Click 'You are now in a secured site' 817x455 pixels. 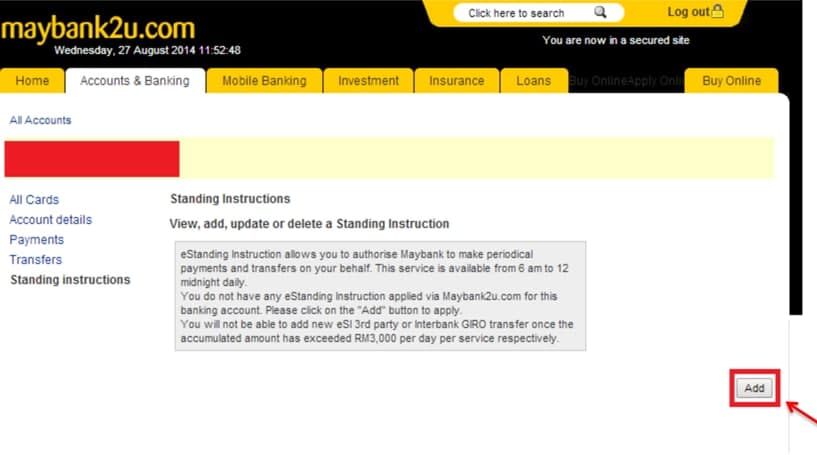click(x=616, y=40)
